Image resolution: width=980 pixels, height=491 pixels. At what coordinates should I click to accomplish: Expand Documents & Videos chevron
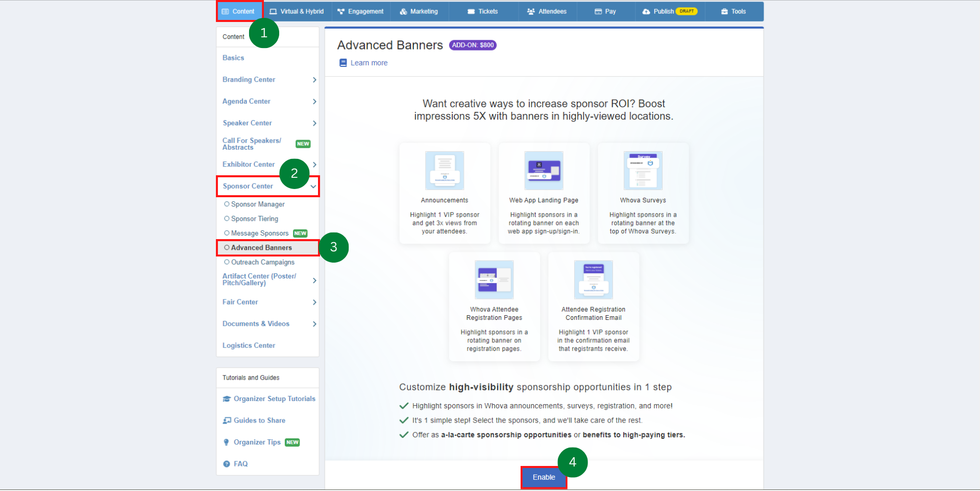click(x=314, y=324)
